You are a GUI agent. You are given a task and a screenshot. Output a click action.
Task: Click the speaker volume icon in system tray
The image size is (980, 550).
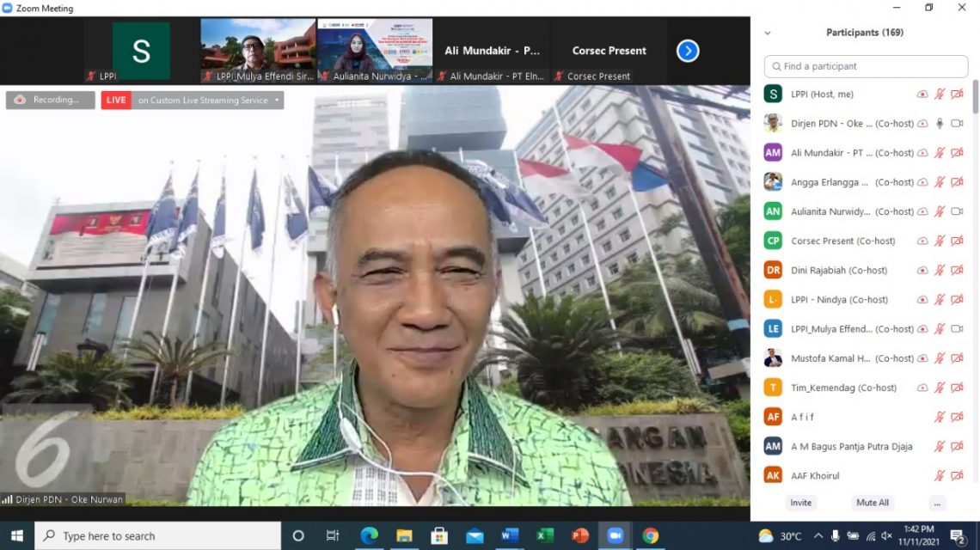pos(886,535)
